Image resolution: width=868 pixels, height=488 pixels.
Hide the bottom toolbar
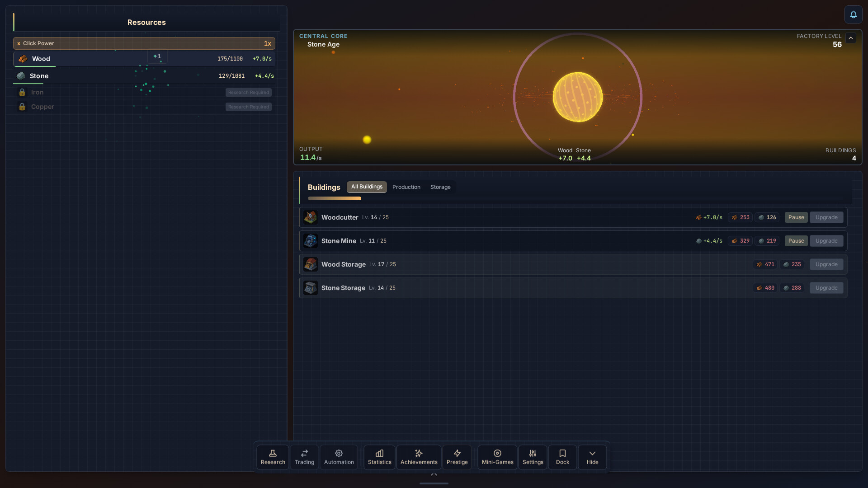click(x=592, y=457)
